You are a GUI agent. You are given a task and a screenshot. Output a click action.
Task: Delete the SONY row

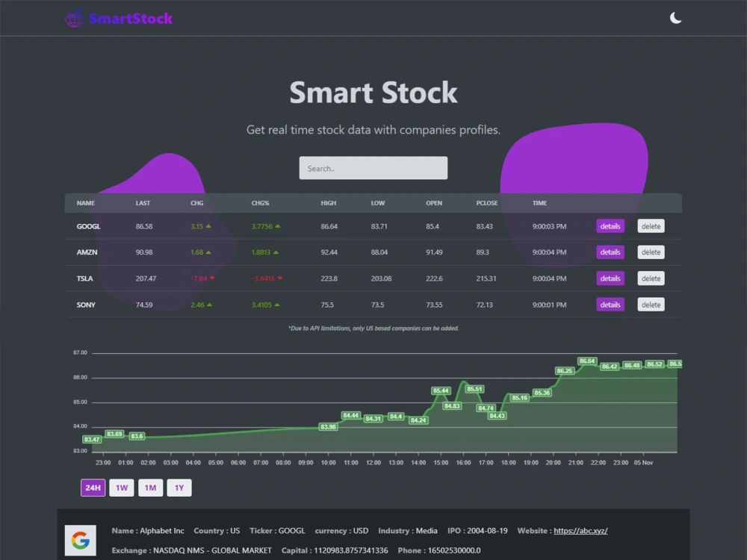651,305
